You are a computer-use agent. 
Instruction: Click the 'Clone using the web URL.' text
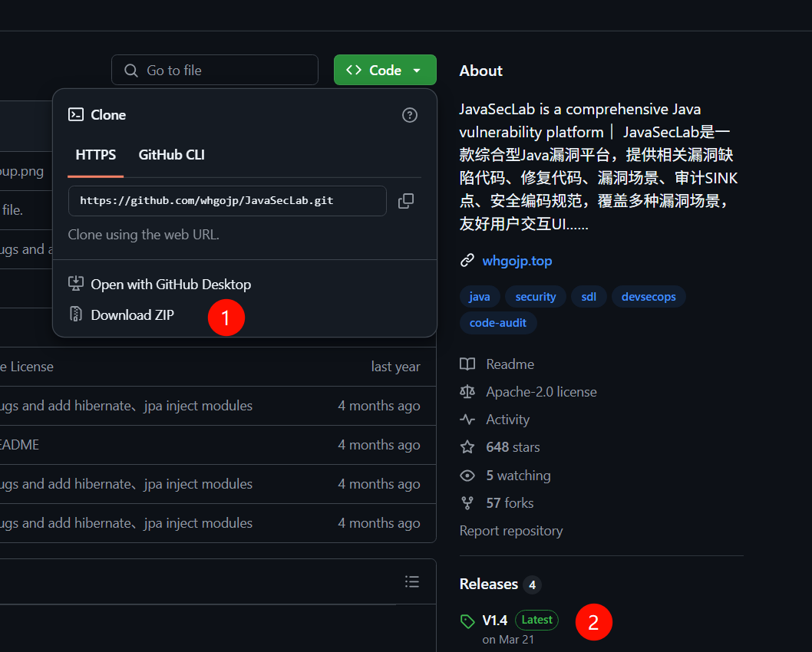pyautogui.click(x=144, y=235)
